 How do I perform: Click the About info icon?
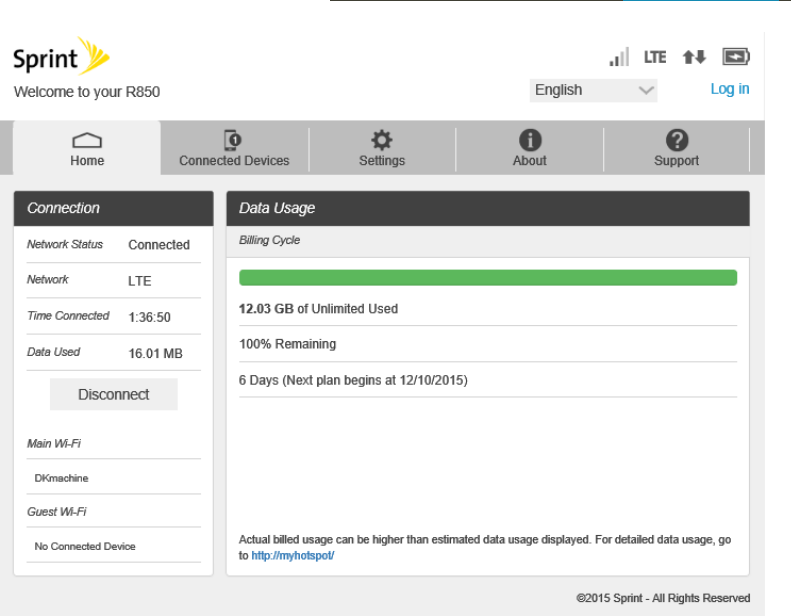pos(530,140)
